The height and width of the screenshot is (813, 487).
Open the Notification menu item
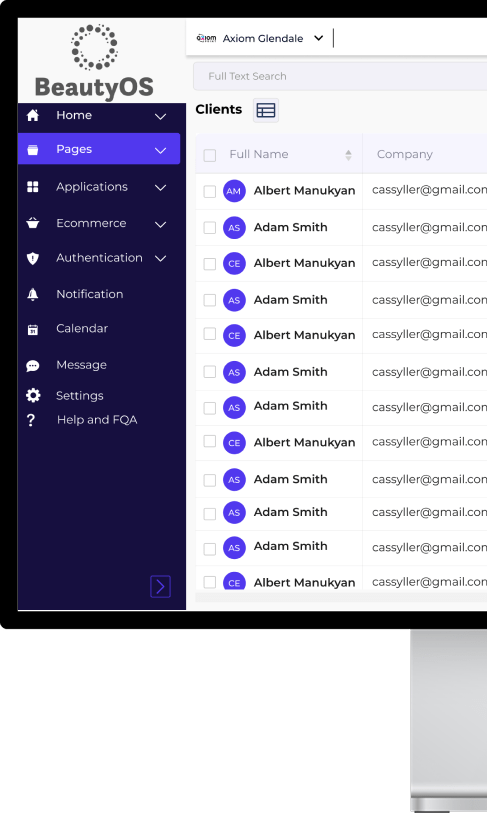click(90, 294)
